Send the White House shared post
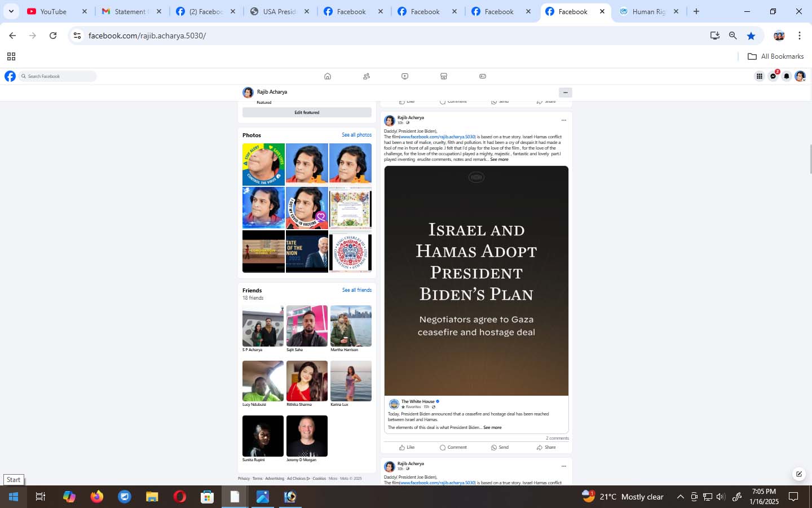812x508 pixels. pyautogui.click(x=500, y=447)
